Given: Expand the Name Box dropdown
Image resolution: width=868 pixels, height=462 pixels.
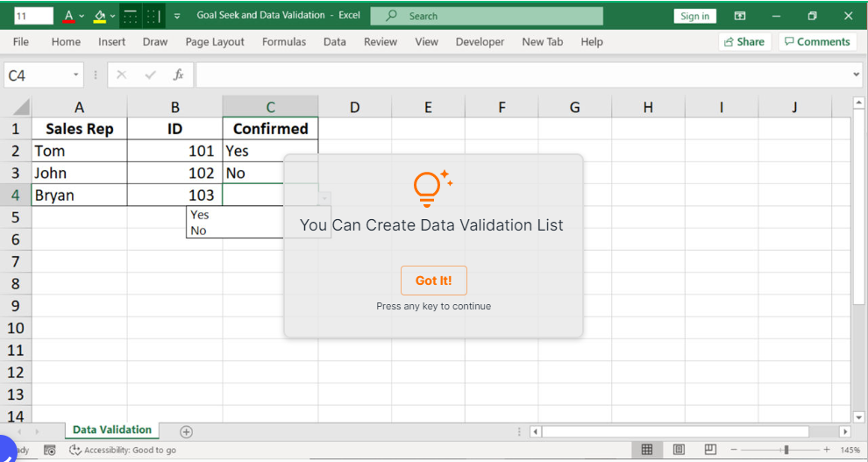Looking at the screenshot, I should (x=76, y=75).
